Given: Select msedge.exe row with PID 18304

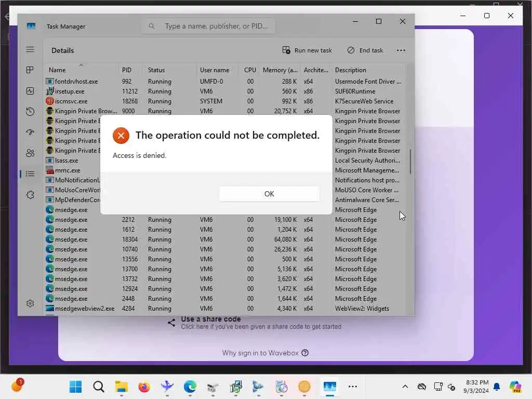Looking at the screenshot, I should (224, 239).
